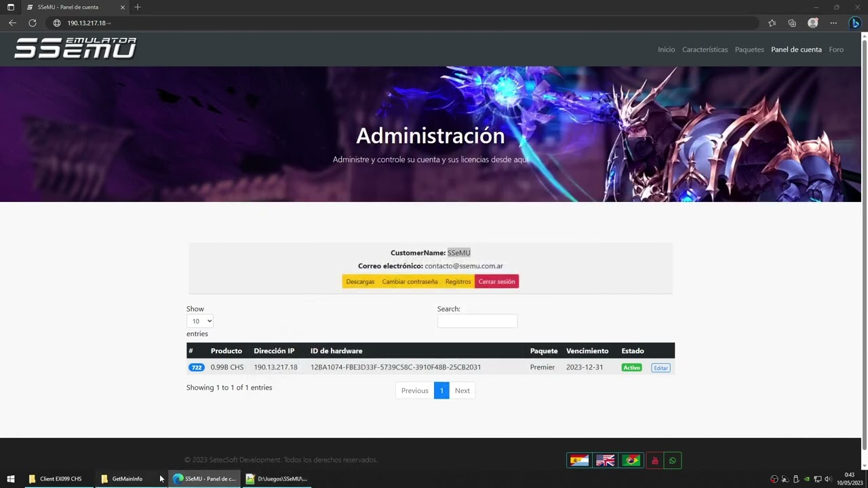Click the Search input field

click(x=477, y=321)
